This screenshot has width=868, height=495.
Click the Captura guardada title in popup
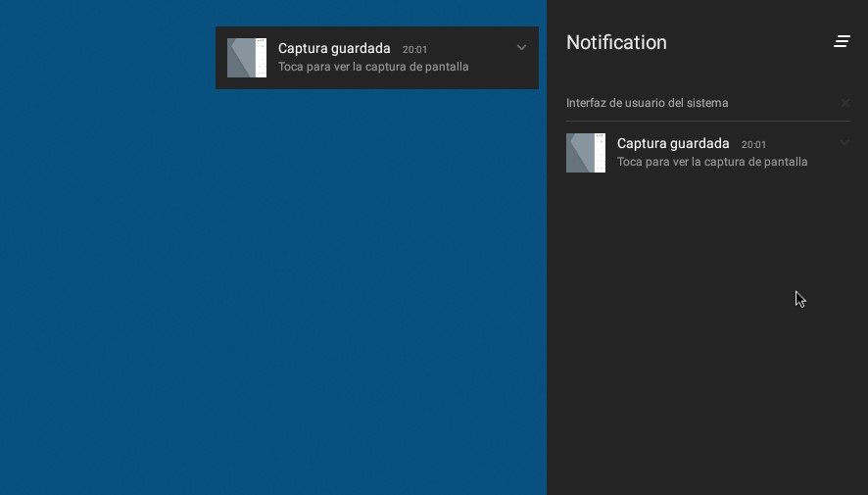point(334,48)
